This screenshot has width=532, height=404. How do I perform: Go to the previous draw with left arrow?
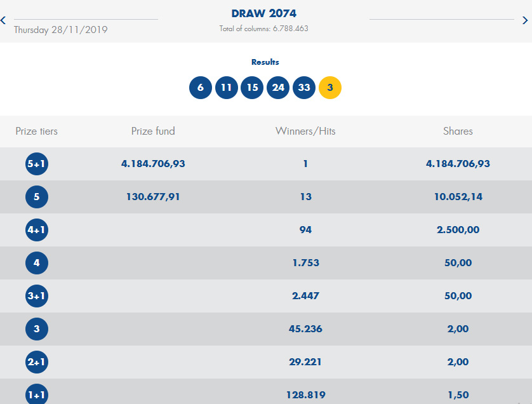(x=4, y=20)
